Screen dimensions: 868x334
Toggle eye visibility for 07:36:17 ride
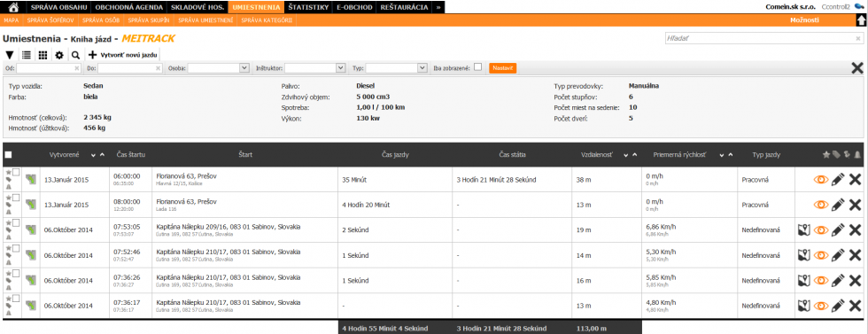click(821, 305)
